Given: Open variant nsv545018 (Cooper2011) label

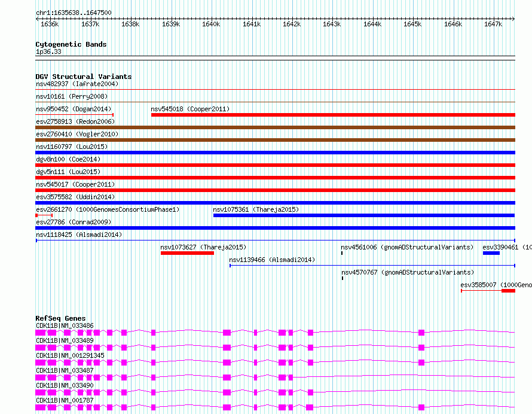Looking at the screenshot, I should click(x=190, y=109).
